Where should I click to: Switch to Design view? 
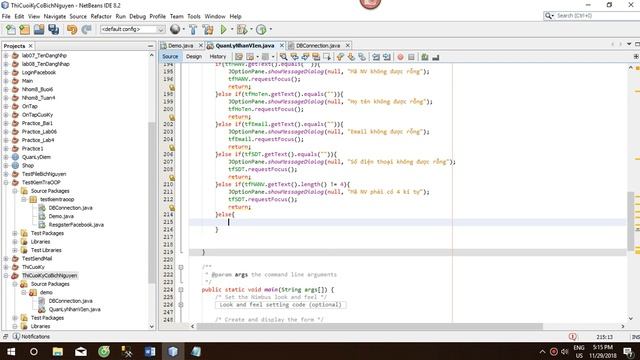(x=194, y=57)
